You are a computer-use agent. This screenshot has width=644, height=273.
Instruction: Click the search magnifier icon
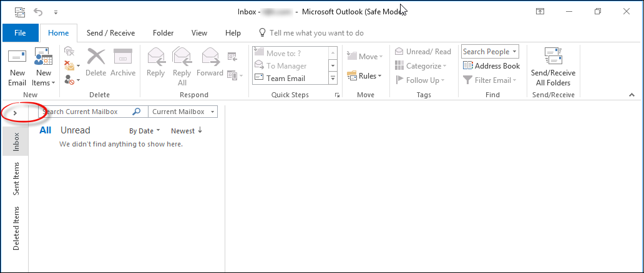[x=137, y=112]
